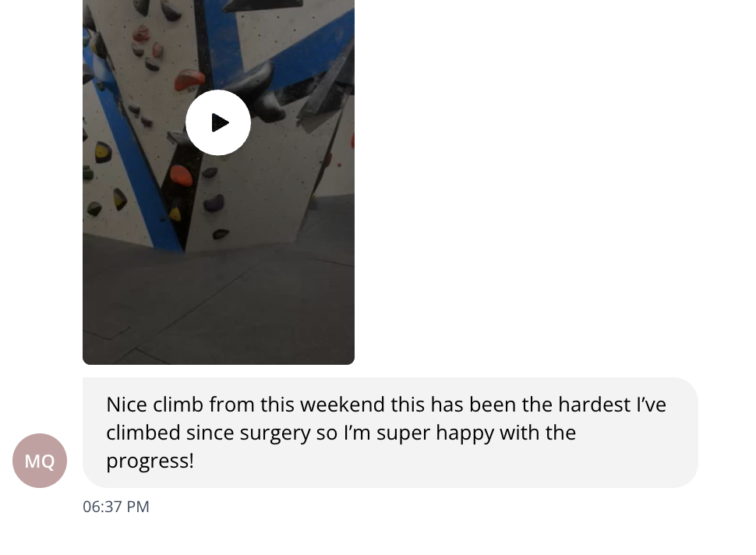Click the large orange hold below play button

coord(181,175)
